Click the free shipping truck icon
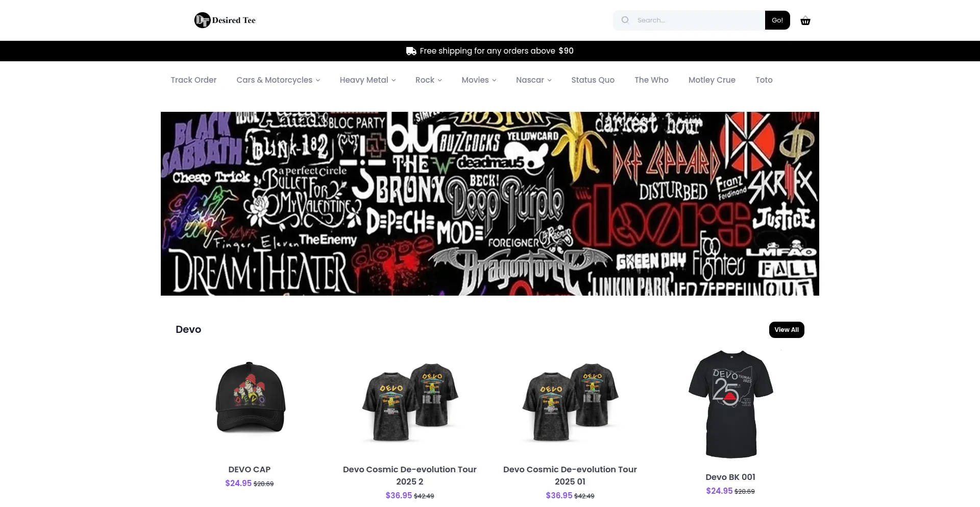 [x=411, y=51]
